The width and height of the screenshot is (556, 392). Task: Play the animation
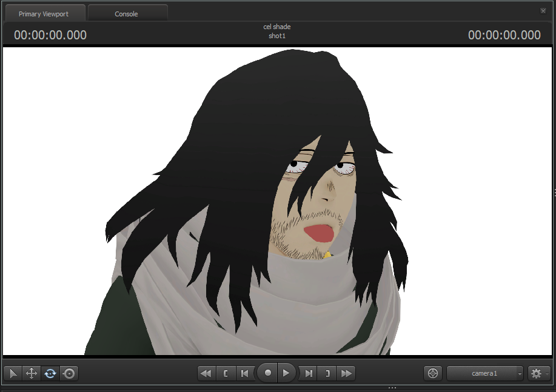(x=286, y=373)
